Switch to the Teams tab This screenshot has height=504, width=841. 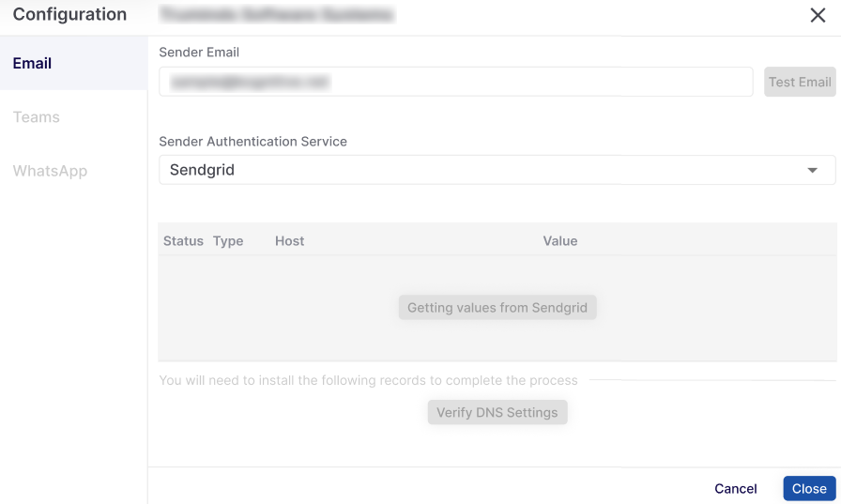click(x=37, y=117)
